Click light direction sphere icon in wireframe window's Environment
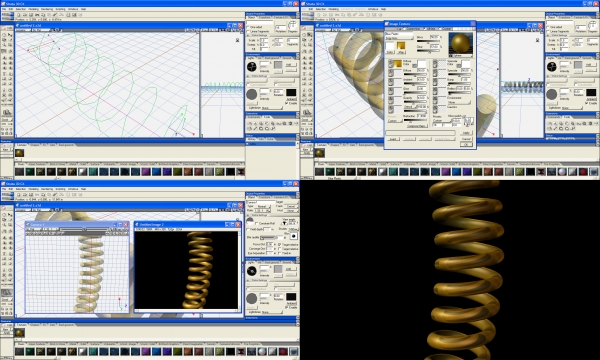Screen dimensions: 600x360 pyautogui.click(x=252, y=67)
